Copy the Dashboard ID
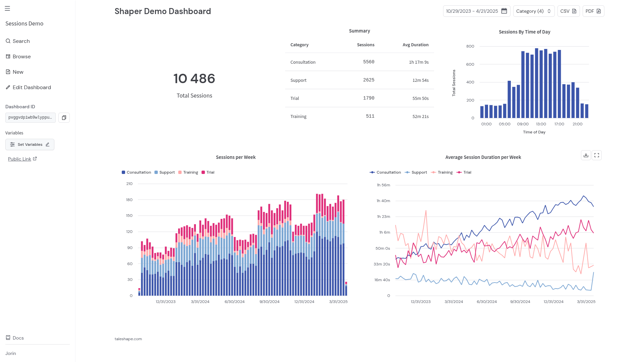644x362 pixels. click(64, 118)
